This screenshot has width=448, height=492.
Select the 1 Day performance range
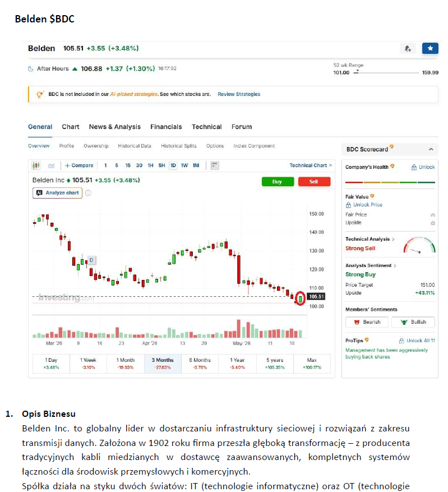pyautogui.click(x=51, y=364)
